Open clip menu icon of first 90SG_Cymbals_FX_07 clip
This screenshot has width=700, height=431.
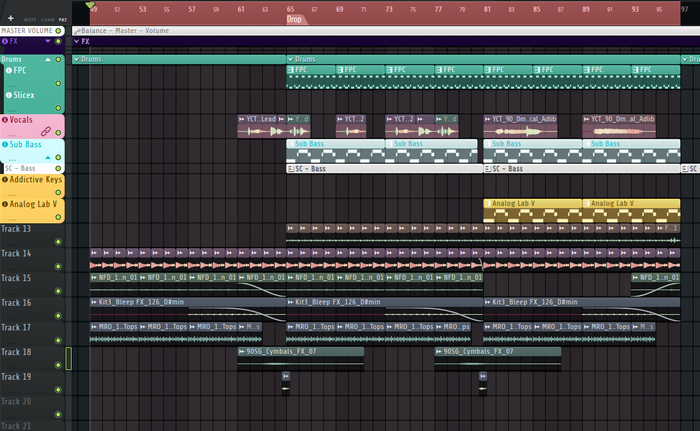click(242, 351)
